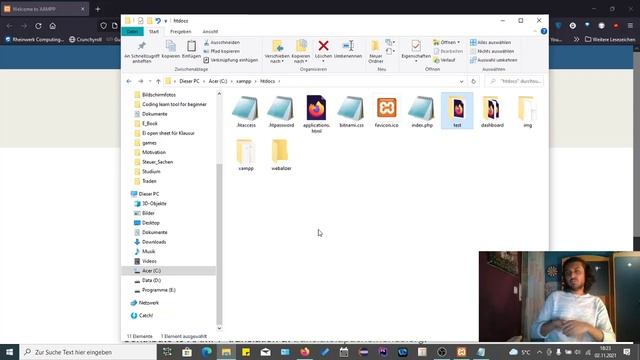Select the applications.html file
The width and height of the screenshot is (640, 360).
316,114
